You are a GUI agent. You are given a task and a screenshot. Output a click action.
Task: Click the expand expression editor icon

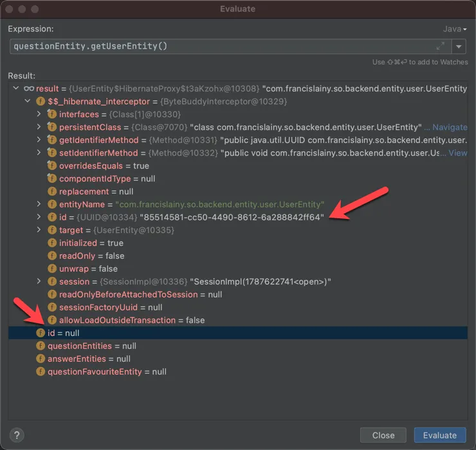click(x=440, y=46)
